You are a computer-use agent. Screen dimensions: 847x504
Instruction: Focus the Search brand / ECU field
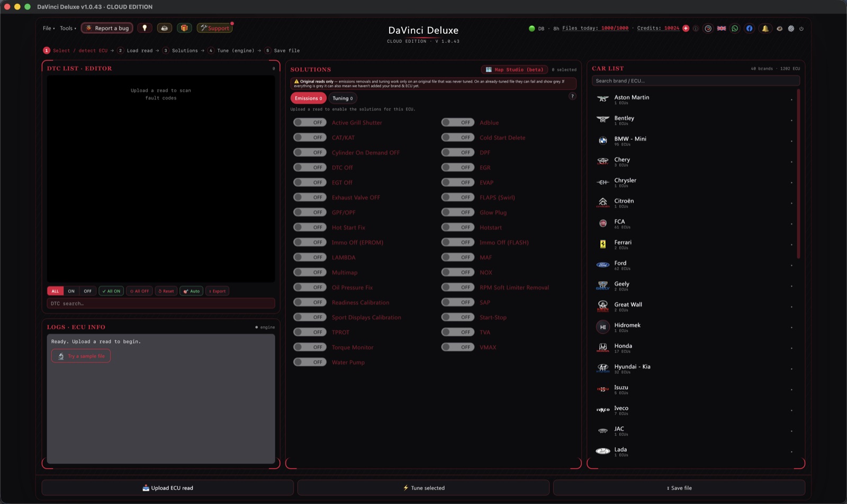[x=696, y=81]
